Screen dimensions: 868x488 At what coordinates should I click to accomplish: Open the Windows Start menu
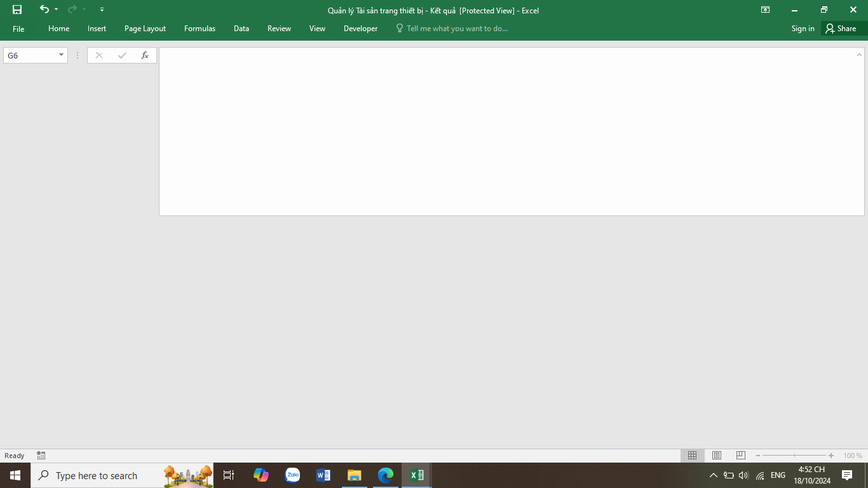(15, 475)
